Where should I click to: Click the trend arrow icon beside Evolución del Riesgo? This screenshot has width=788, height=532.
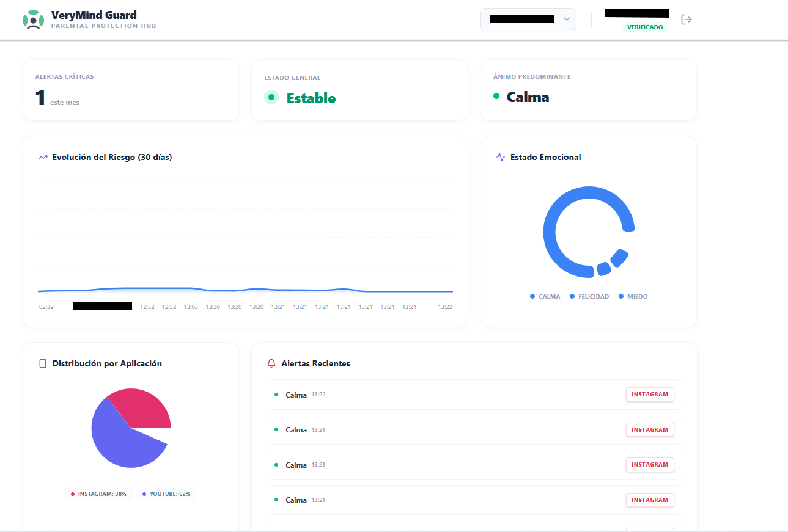(42, 157)
